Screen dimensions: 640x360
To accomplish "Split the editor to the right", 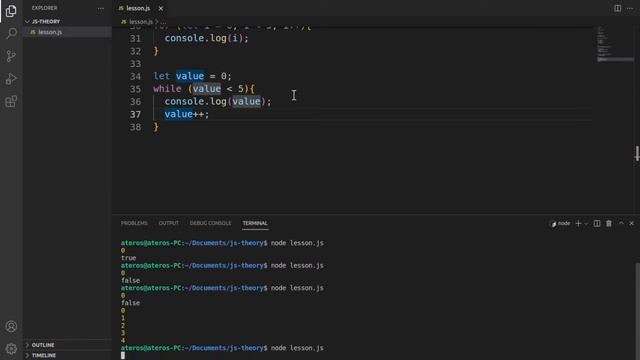I will click(618, 8).
